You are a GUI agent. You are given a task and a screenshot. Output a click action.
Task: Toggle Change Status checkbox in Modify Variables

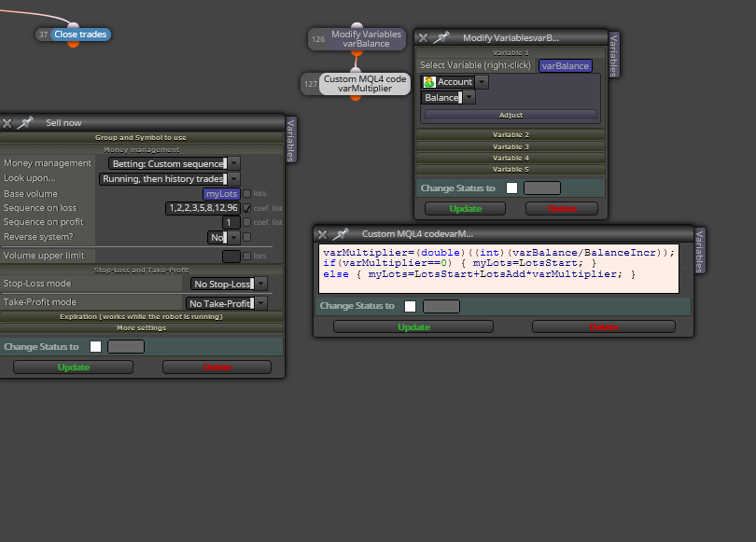pyautogui.click(x=511, y=188)
